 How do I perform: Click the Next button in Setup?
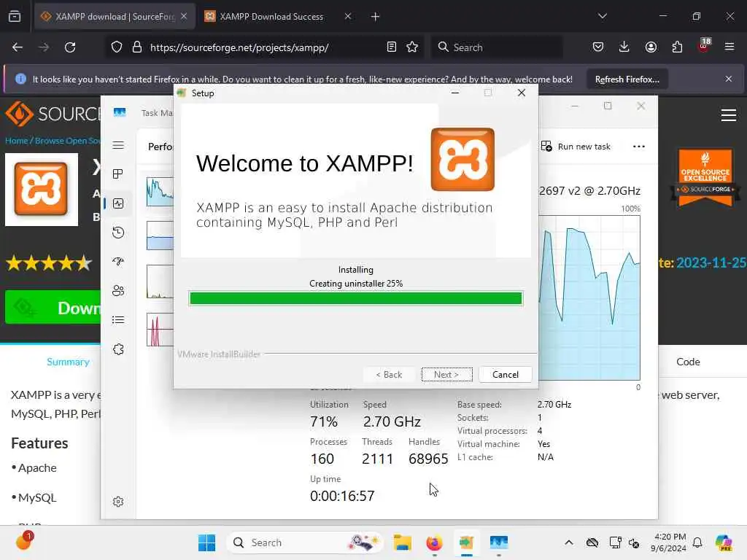446,374
